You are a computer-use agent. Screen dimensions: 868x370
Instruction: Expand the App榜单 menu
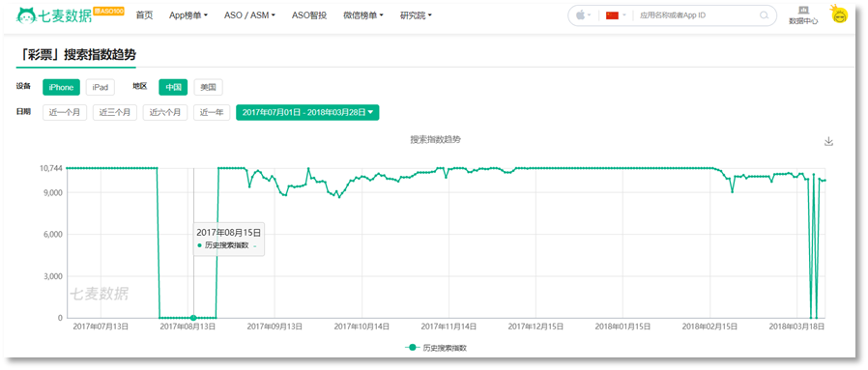(x=188, y=15)
